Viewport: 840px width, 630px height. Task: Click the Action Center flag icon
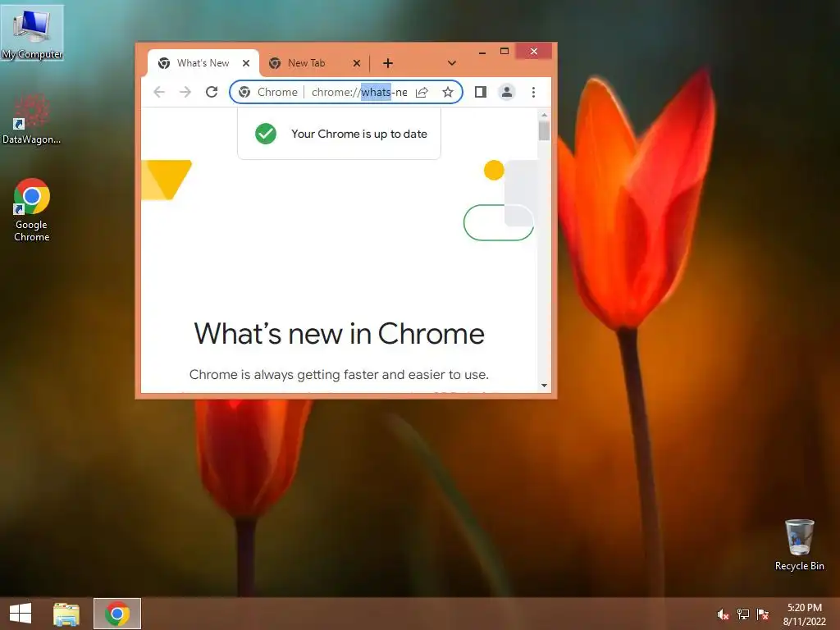point(763,614)
